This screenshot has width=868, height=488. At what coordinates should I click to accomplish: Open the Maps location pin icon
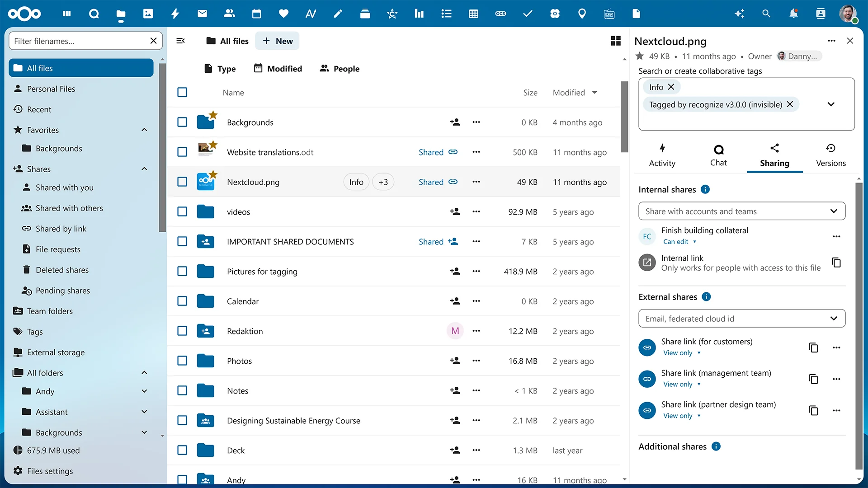[x=582, y=14]
